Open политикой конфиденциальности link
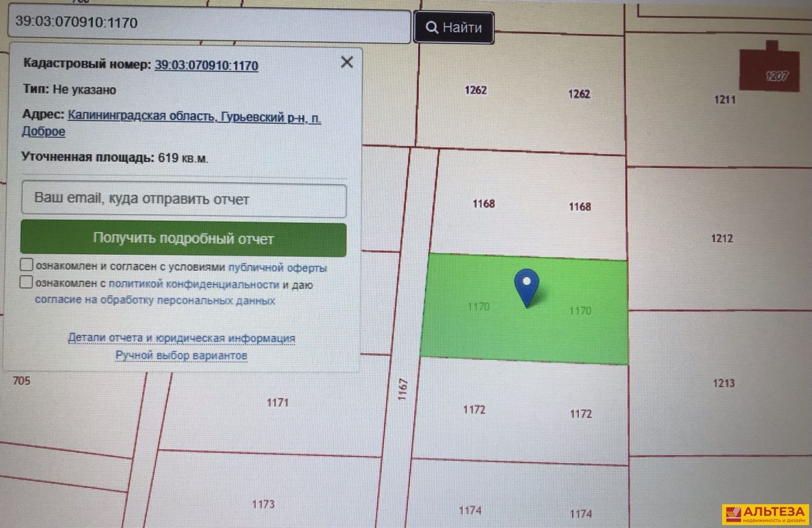Screen dimensions: 812x528 pos(194,284)
